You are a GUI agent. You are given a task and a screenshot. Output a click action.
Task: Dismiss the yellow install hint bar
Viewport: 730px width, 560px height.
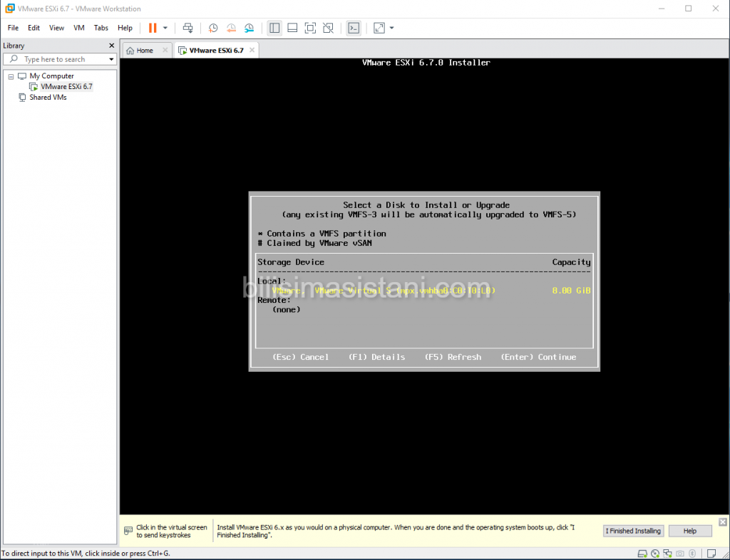point(723,522)
